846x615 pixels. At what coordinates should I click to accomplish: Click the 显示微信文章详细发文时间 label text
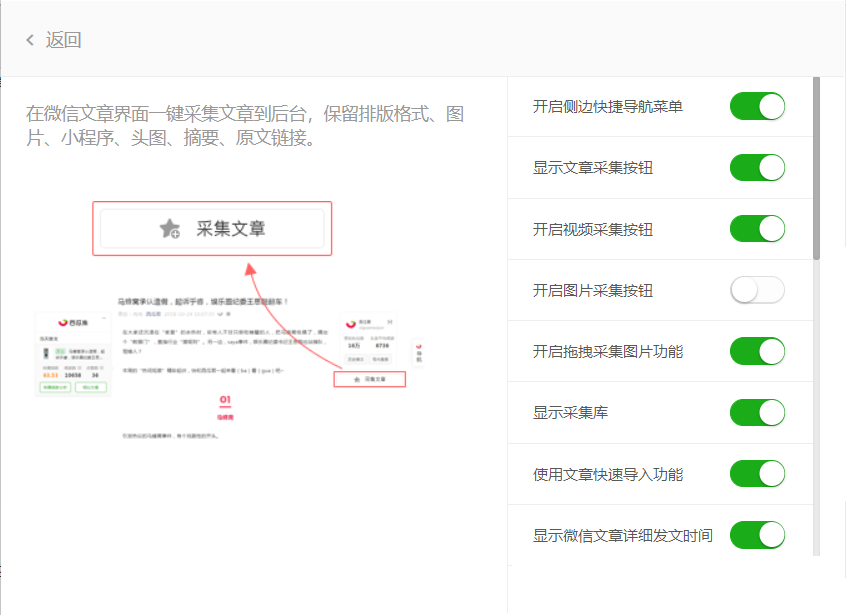coord(623,535)
